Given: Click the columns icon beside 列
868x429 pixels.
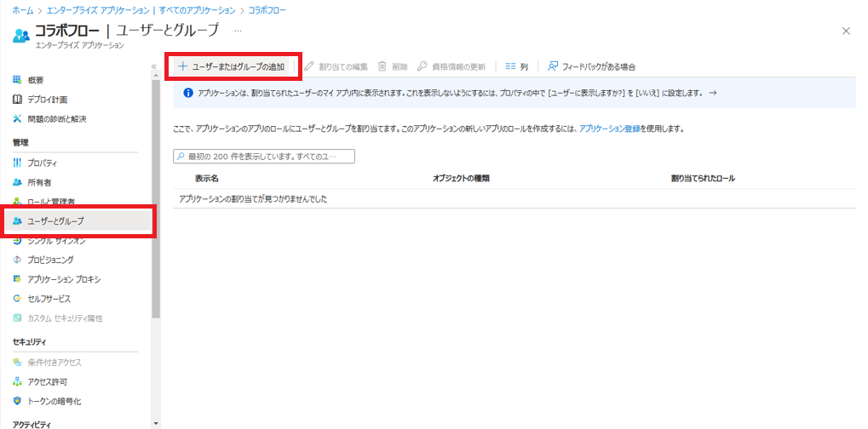Looking at the screenshot, I should (510, 66).
